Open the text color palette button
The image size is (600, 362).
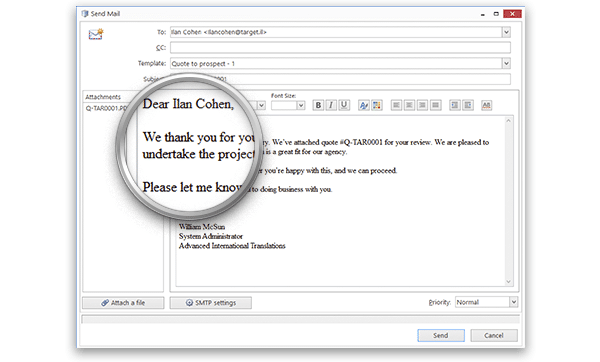tap(377, 105)
